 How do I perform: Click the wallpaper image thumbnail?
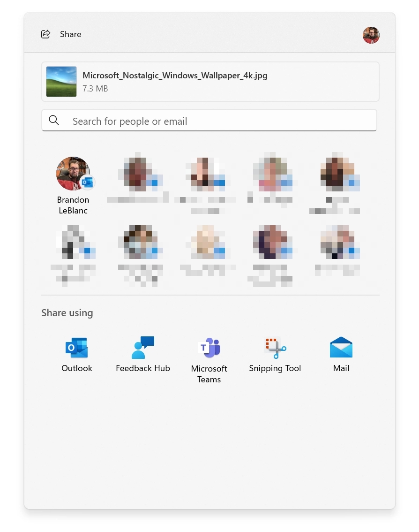click(61, 81)
